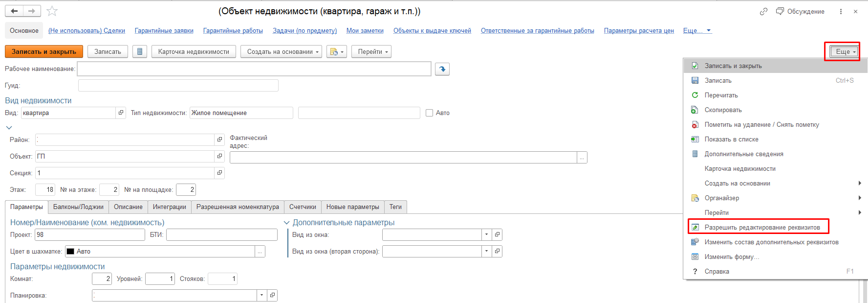Open linked record icon for Вид из окна

[x=497, y=234]
